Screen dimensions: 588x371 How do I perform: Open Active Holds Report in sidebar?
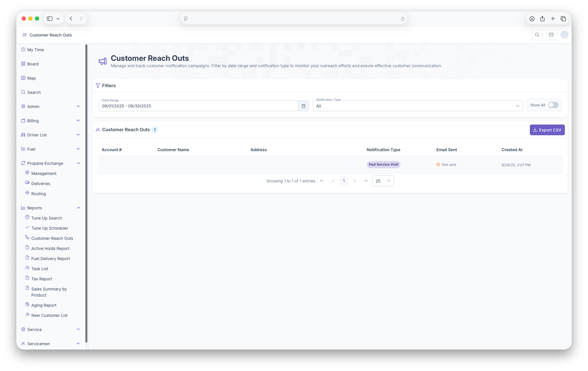point(50,248)
